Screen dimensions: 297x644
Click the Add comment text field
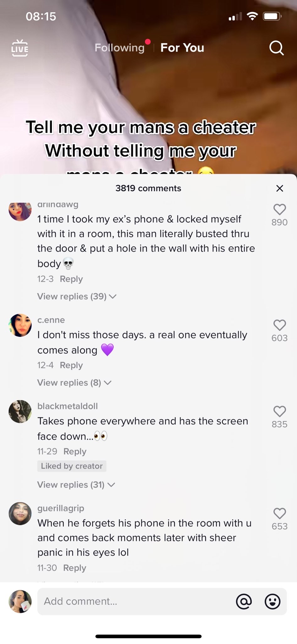tap(135, 601)
